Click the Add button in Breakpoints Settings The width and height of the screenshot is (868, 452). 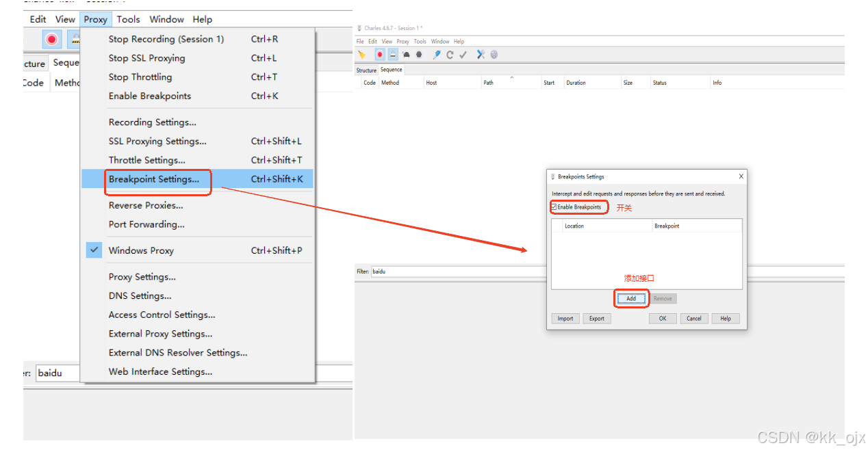(631, 299)
